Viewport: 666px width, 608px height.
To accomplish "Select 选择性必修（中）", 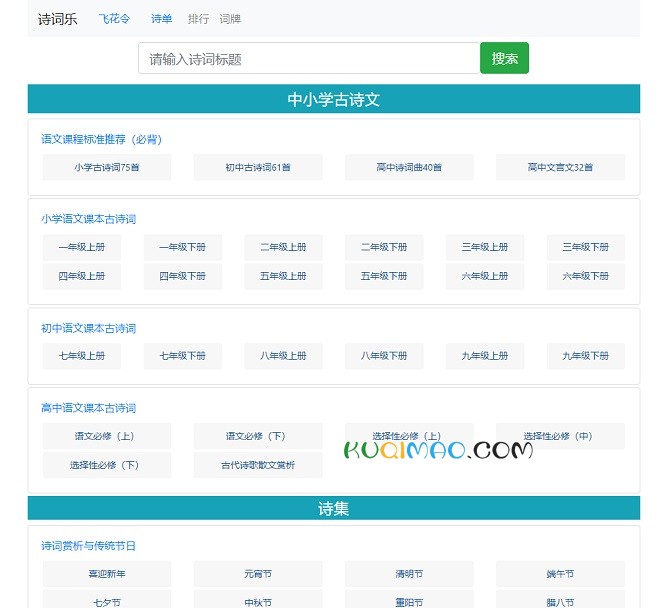I will [560, 436].
